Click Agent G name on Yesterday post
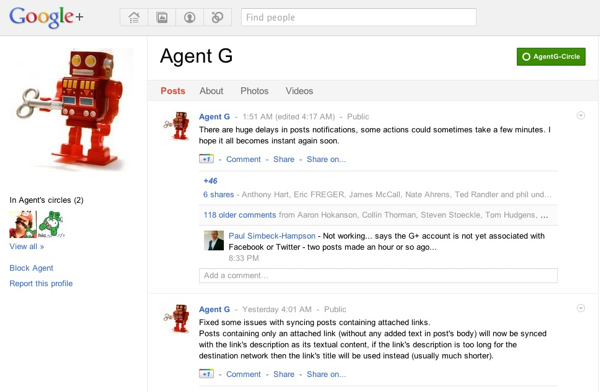Image resolution: width=600 pixels, height=392 pixels. coord(214,309)
